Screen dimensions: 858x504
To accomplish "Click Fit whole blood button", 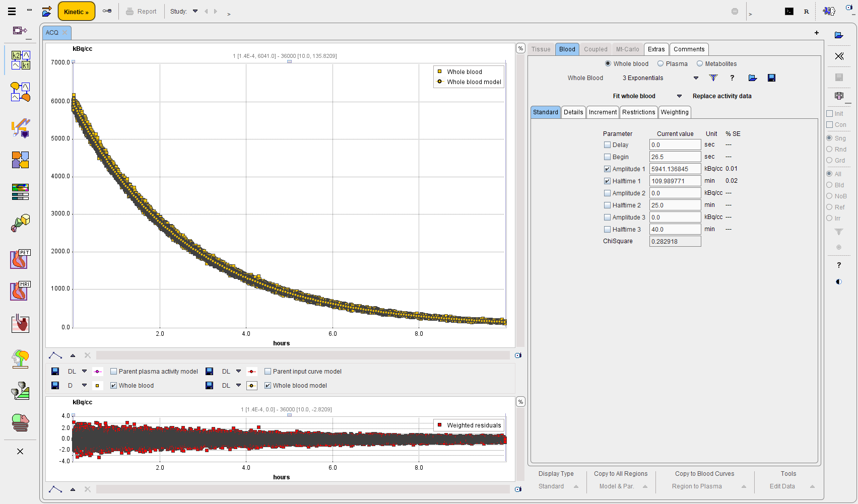I will (634, 96).
